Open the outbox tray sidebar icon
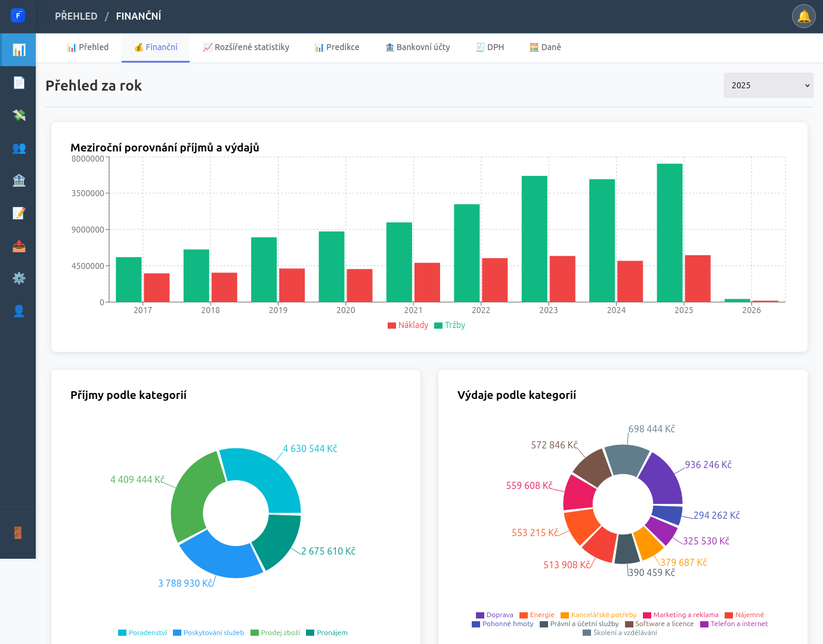This screenshot has width=823, height=644. [18, 246]
